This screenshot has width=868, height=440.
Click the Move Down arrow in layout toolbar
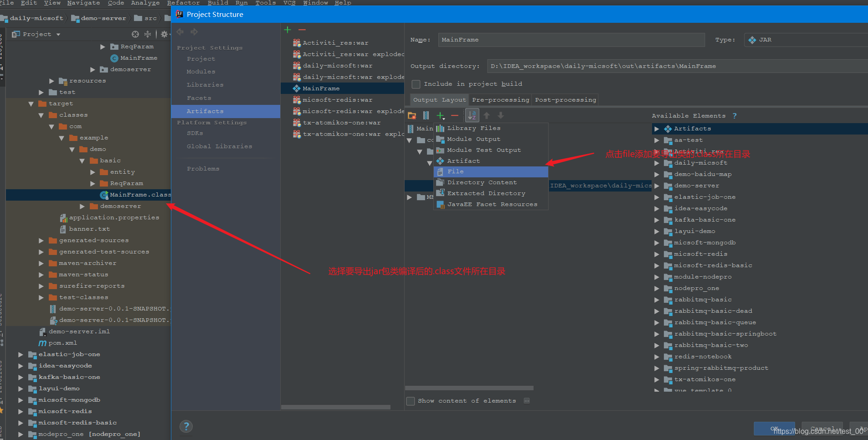point(501,116)
